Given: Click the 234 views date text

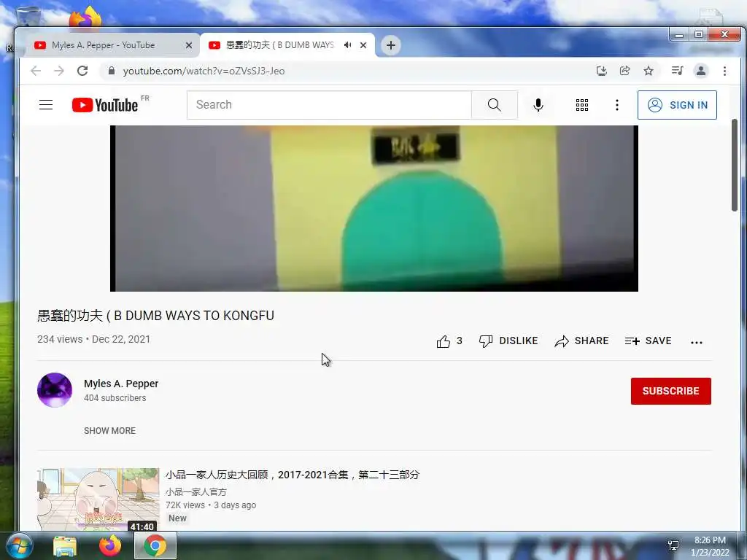Looking at the screenshot, I should (94, 340).
